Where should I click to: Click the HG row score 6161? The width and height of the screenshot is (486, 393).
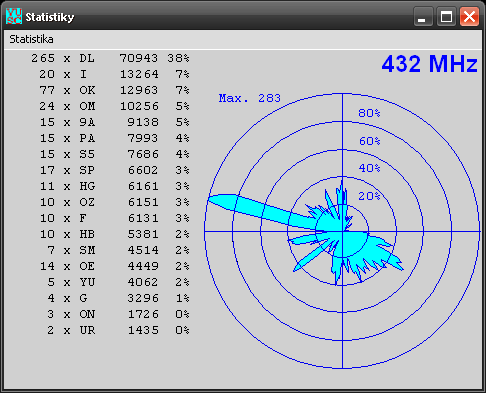[143, 186]
